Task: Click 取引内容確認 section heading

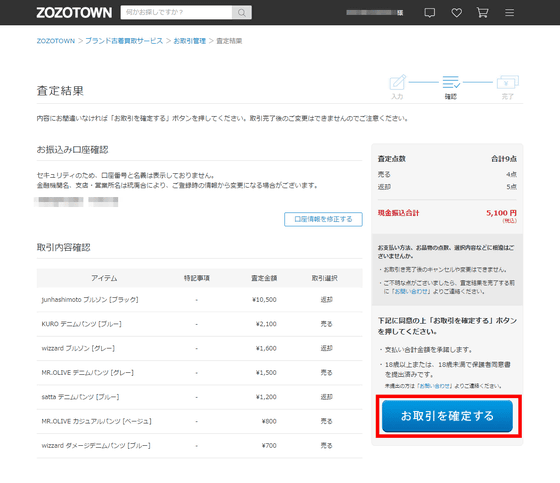Action: [x=64, y=247]
